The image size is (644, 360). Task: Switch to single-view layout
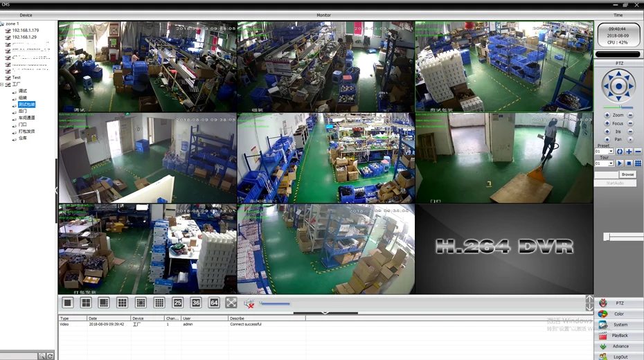click(67, 303)
